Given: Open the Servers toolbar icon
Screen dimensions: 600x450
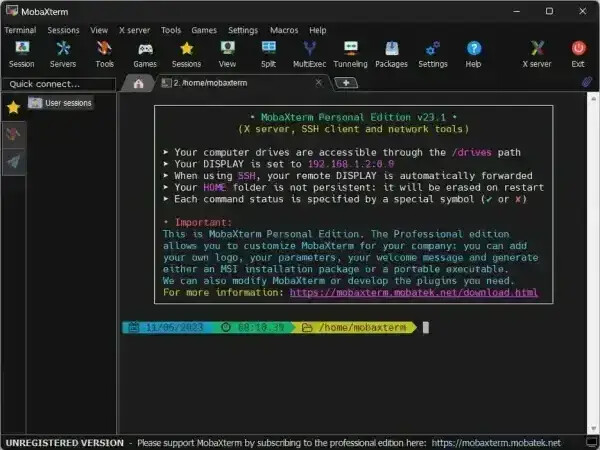Looking at the screenshot, I should (63, 54).
